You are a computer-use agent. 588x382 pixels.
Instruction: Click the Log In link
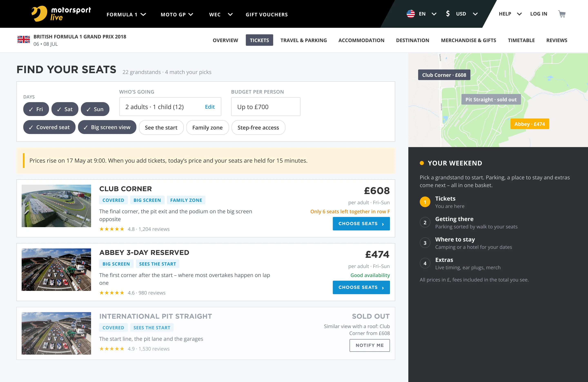[539, 14]
